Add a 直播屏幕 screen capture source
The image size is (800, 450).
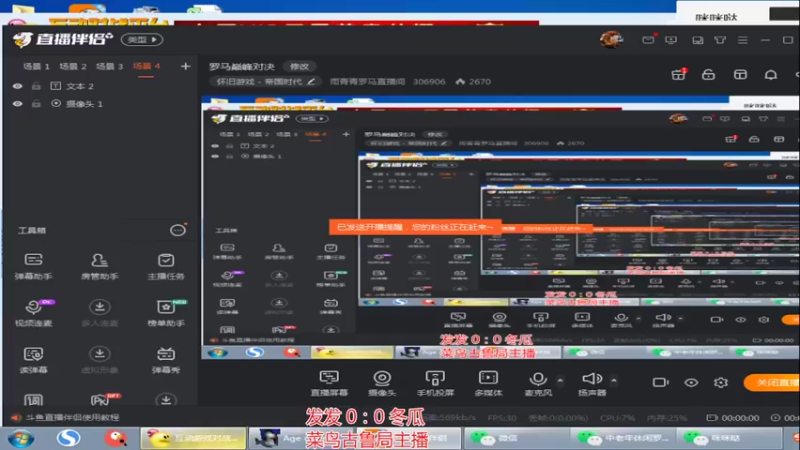point(329,383)
